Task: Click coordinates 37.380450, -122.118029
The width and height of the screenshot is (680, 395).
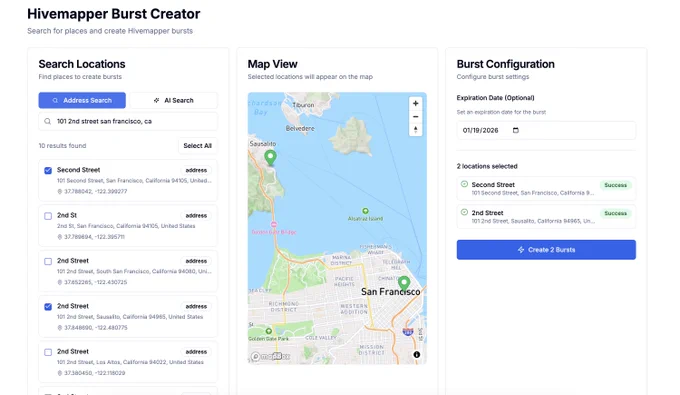Action: (95, 373)
